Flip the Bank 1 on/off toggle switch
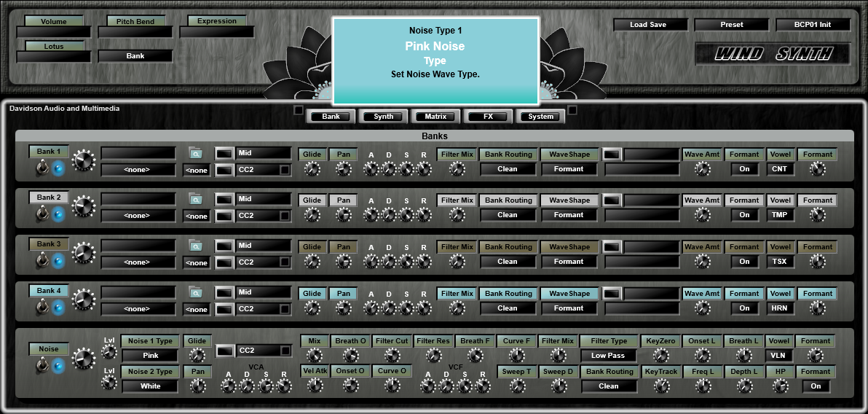The image size is (868, 414). [x=42, y=168]
